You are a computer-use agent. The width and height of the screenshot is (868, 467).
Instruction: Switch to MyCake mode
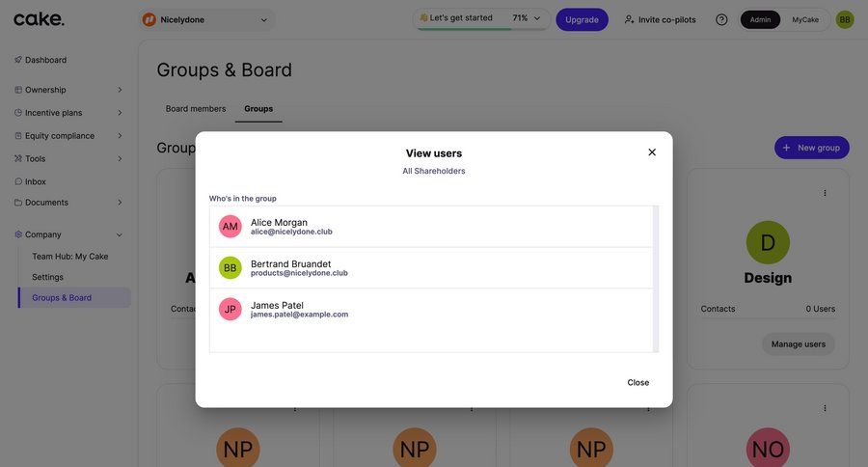pos(805,19)
